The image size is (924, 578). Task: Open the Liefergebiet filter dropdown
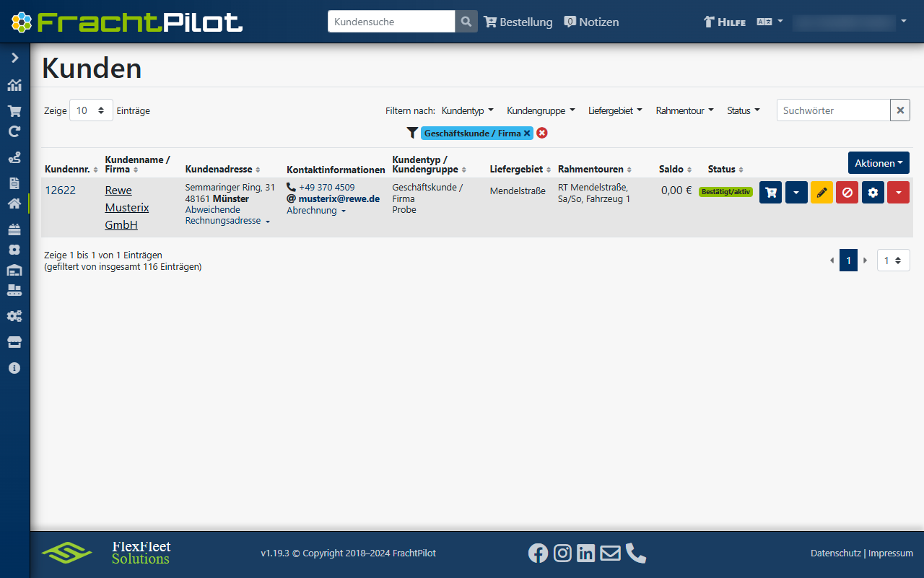point(615,110)
